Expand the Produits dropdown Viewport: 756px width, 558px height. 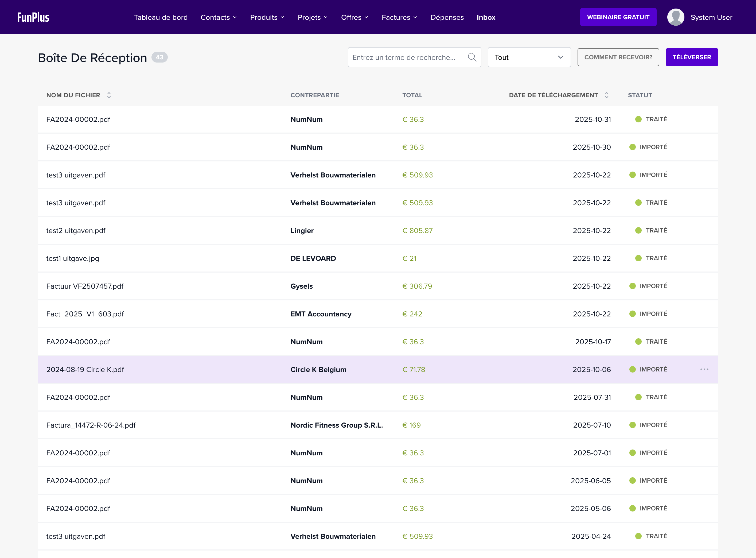point(267,17)
